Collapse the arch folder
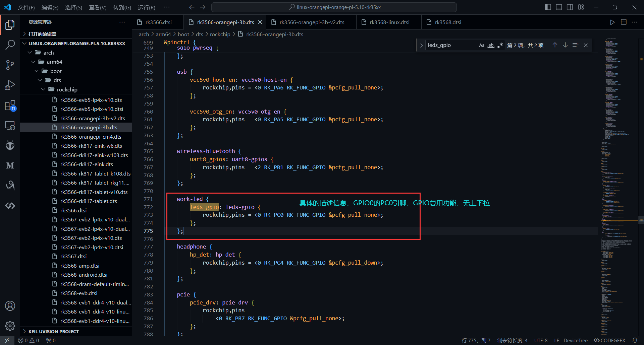Viewport: 644px width, 345px height. (76, 53)
